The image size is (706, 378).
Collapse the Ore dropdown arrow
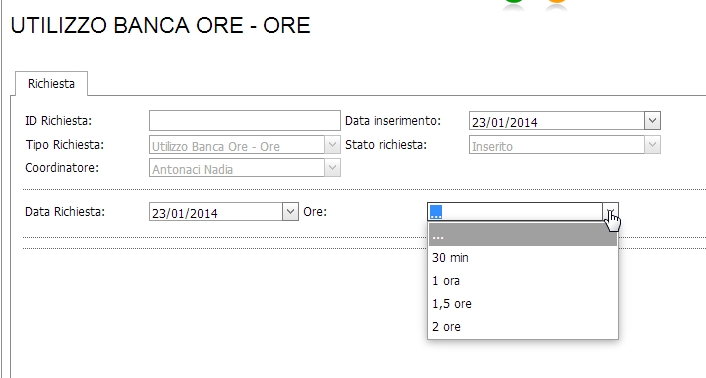tap(611, 212)
